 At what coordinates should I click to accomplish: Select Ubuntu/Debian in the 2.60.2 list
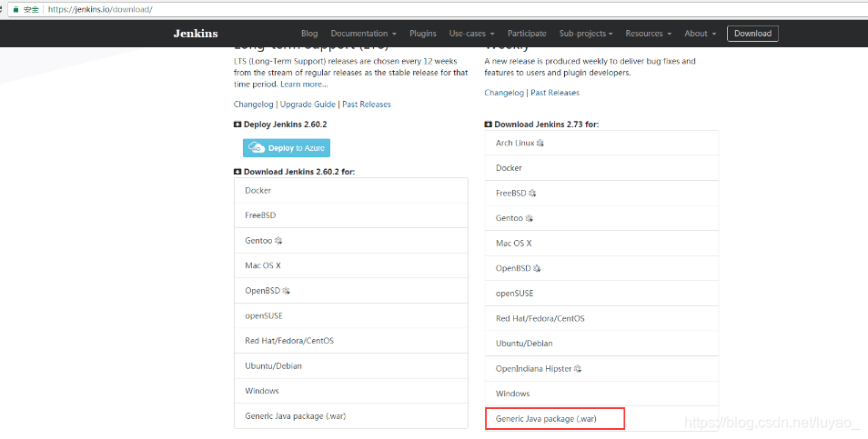click(x=351, y=365)
